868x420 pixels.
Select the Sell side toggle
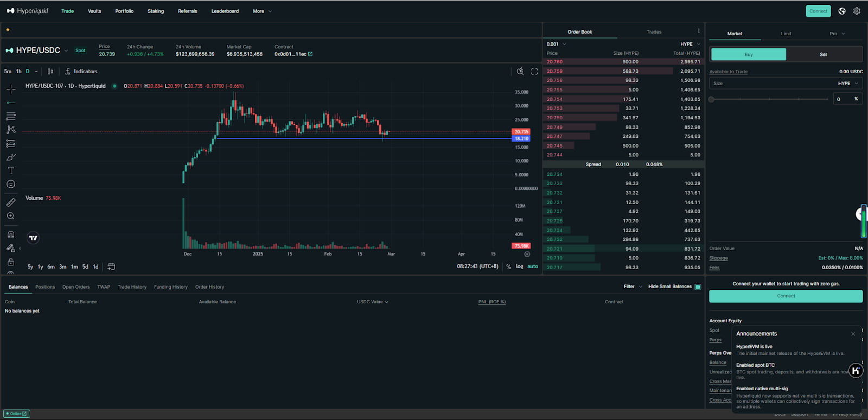[x=824, y=54]
